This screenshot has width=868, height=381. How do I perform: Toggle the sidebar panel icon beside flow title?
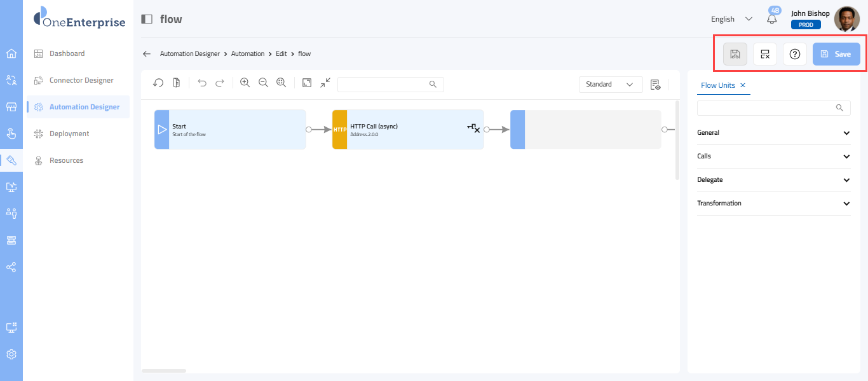pos(147,19)
